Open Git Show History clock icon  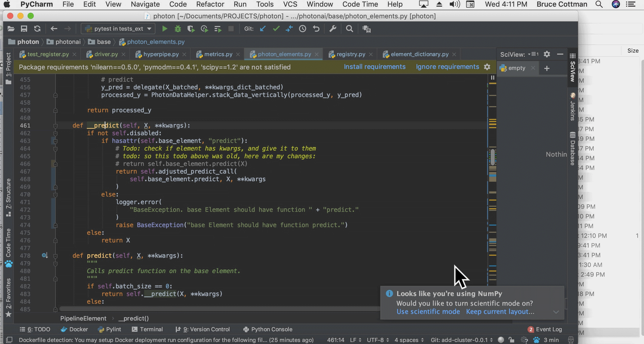(303, 29)
